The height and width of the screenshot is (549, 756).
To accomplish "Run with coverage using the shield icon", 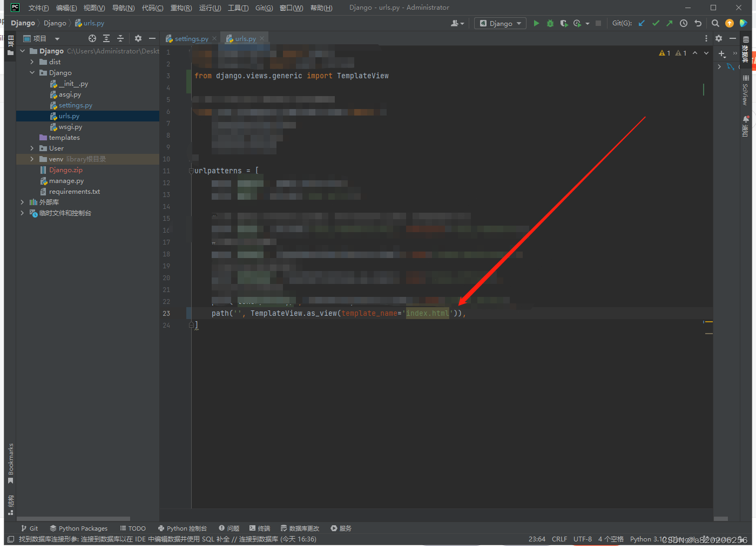I will 564,23.
